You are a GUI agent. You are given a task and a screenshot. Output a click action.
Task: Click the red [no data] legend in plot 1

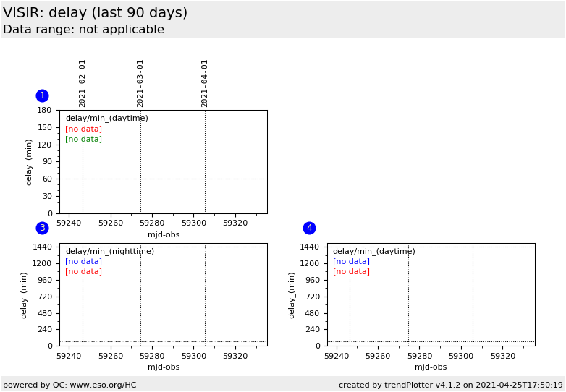pos(83,129)
